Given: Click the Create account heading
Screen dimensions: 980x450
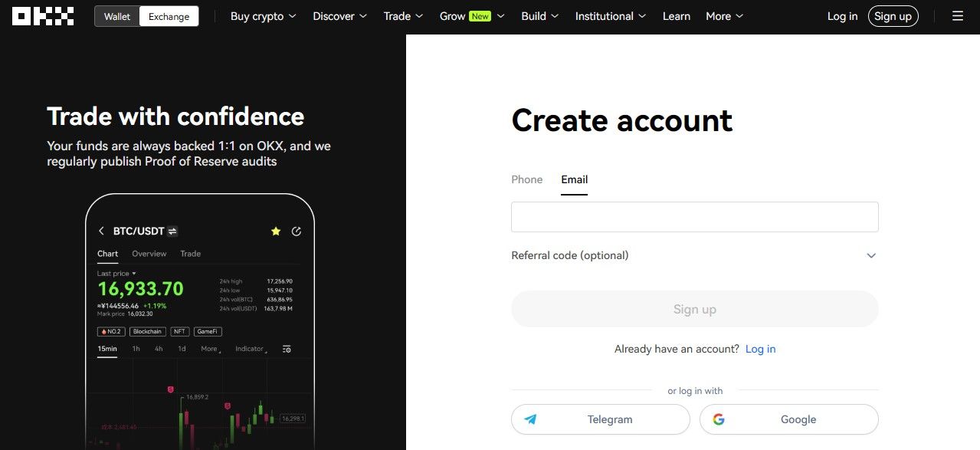Looking at the screenshot, I should click(x=621, y=121).
